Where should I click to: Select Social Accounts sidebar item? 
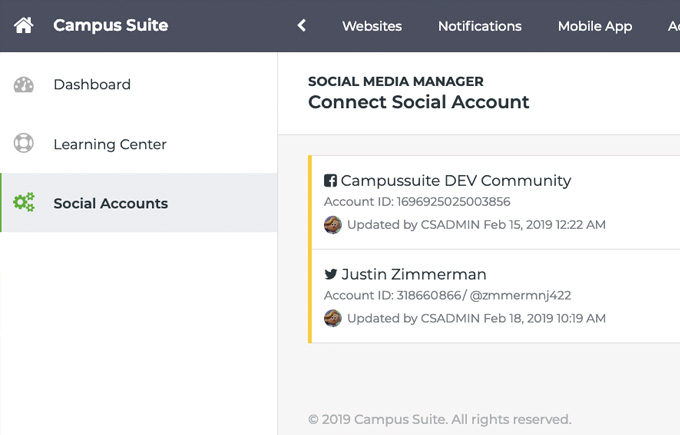tap(110, 203)
